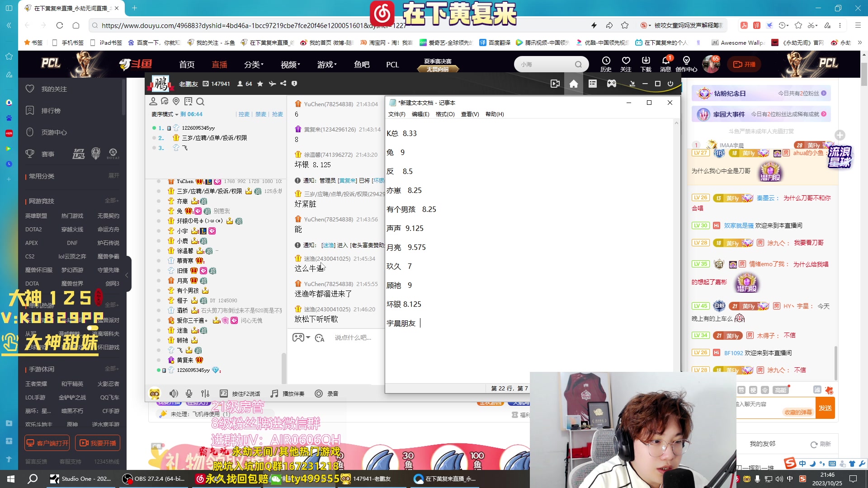Toggle 按住F2说话 push-to-talk mode
The image size is (868, 488).
(240, 394)
